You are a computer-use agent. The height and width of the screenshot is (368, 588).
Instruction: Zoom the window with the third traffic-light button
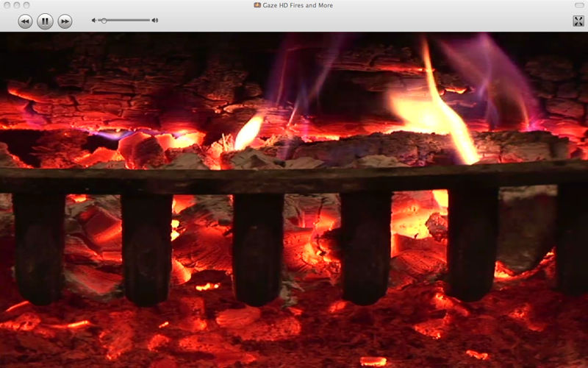point(27,5)
